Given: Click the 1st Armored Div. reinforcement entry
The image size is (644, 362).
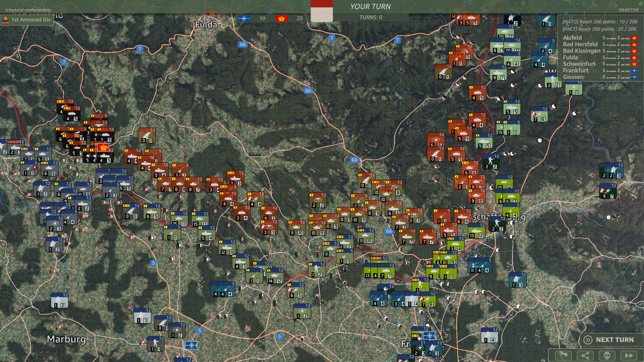Looking at the screenshot, I should click(27, 20).
